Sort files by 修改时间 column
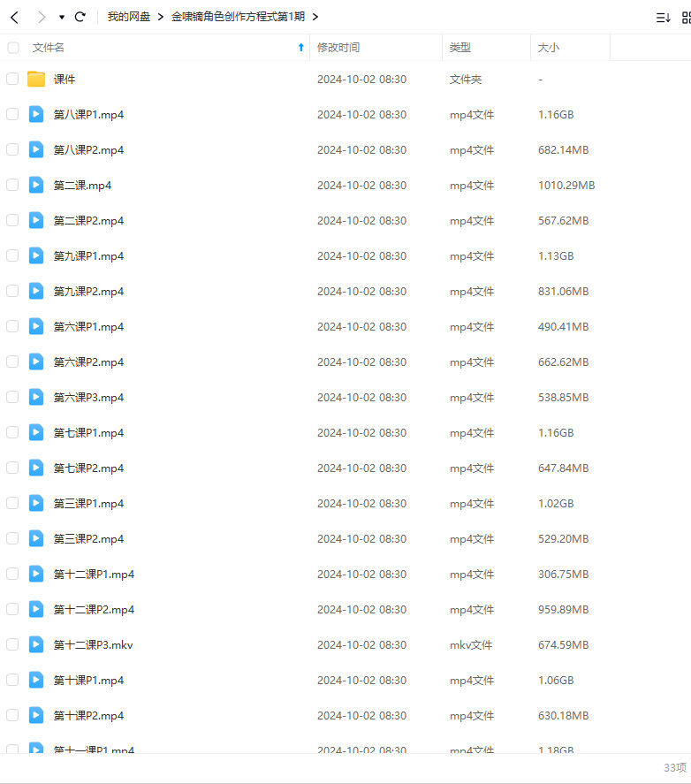691x784 pixels. point(338,47)
